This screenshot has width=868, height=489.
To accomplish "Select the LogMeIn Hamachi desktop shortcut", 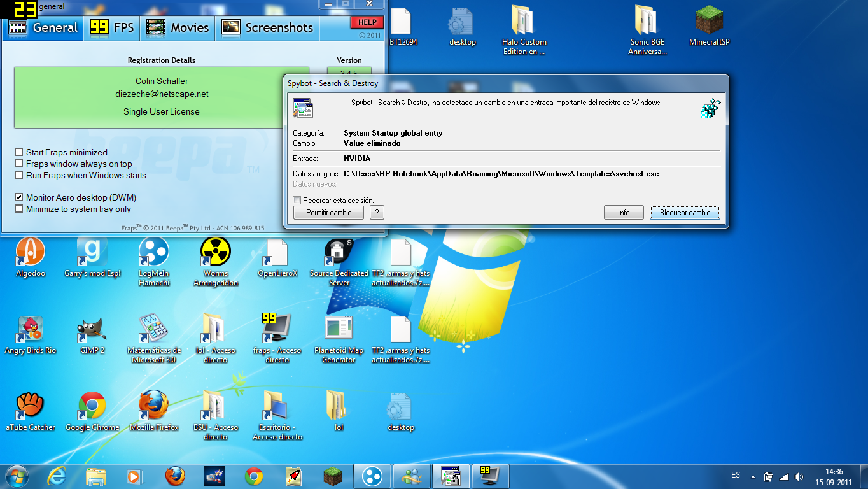I will point(154,262).
